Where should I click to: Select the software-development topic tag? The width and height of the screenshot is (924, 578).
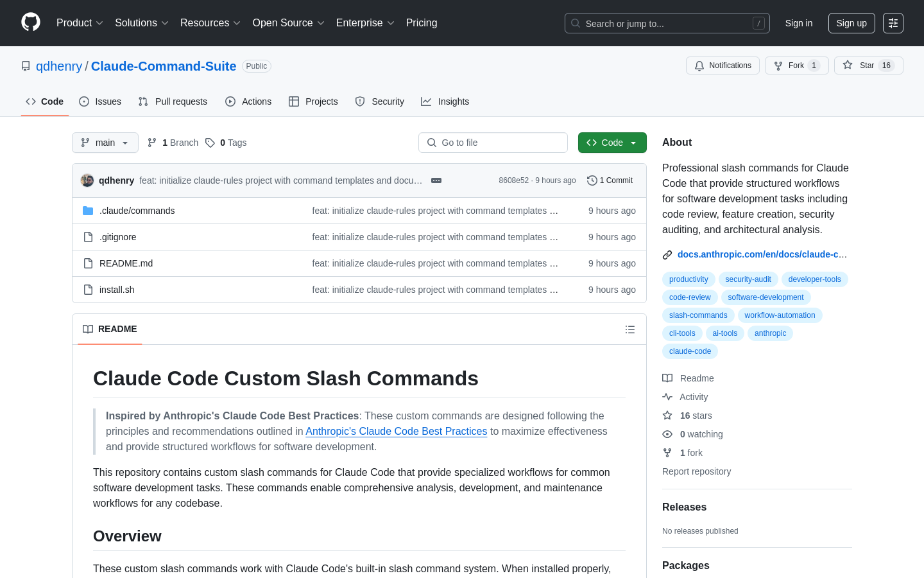tap(766, 297)
